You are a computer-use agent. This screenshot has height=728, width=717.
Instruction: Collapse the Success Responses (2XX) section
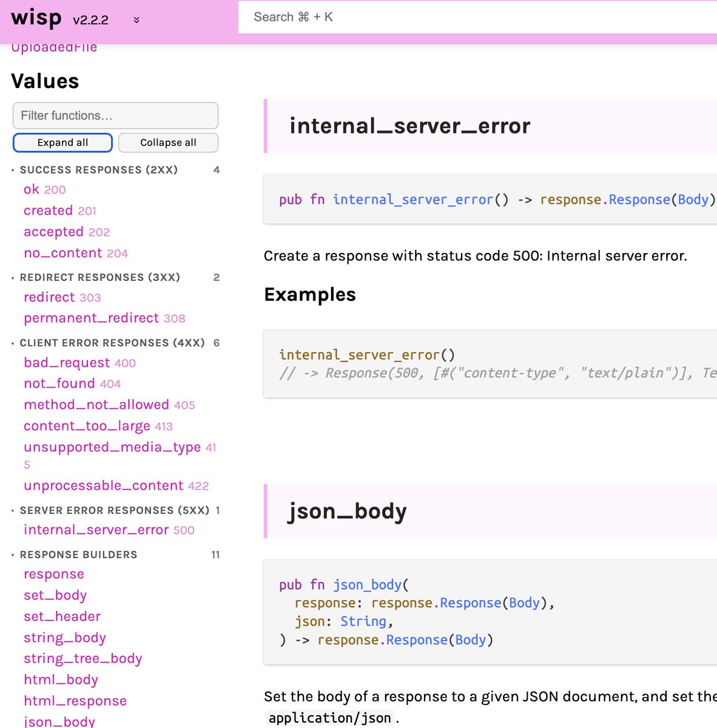[115, 170]
